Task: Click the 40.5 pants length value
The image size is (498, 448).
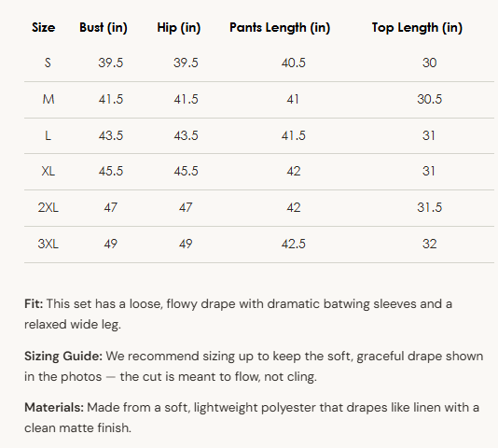Action: [x=294, y=63]
